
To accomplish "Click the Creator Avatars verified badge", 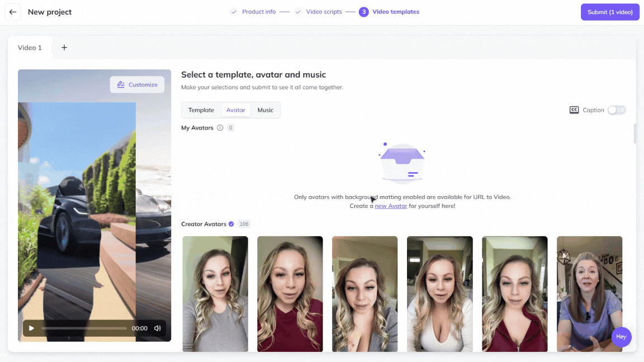I will tap(231, 224).
